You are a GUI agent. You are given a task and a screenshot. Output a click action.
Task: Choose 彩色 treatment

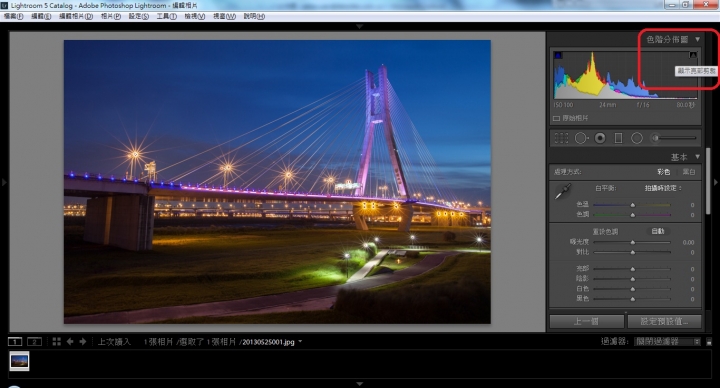664,172
